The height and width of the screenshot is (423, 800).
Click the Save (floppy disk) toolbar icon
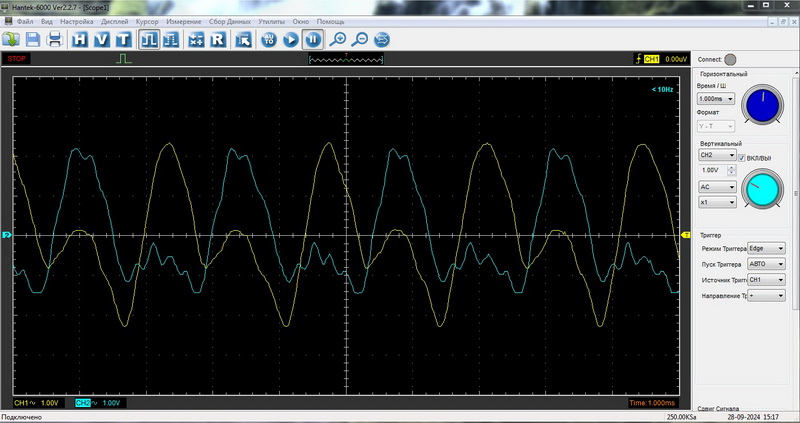tap(33, 40)
